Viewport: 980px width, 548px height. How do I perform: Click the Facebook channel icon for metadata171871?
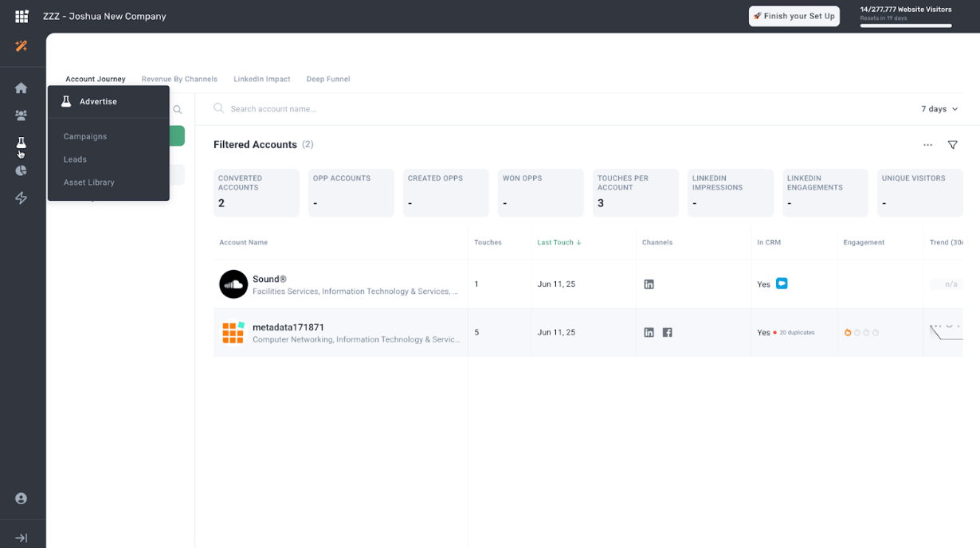click(667, 332)
